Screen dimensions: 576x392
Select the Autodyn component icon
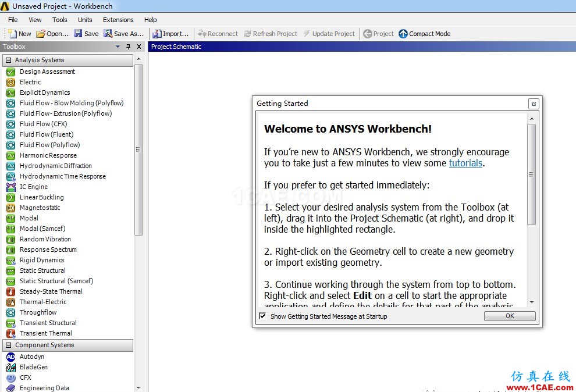coord(10,357)
